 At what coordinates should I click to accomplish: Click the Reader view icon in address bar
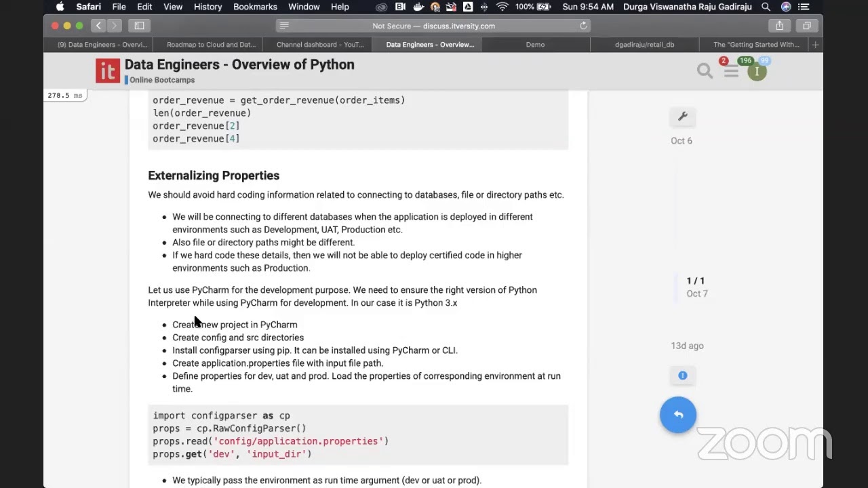(284, 26)
